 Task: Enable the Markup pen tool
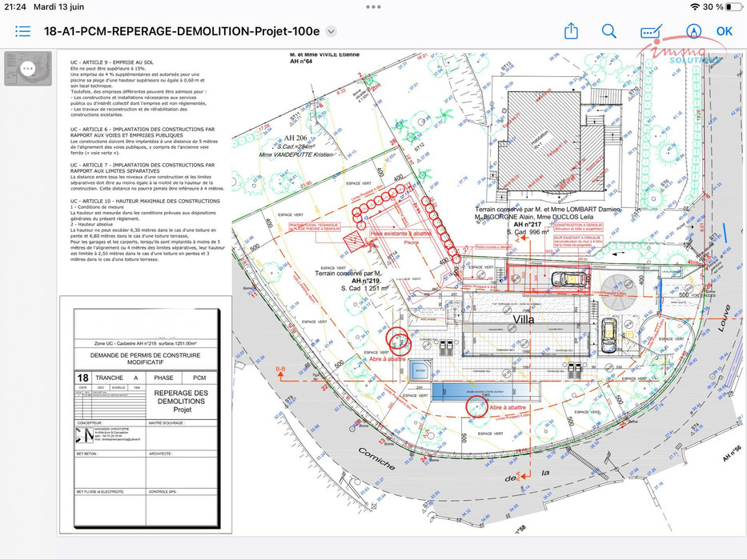pos(693,31)
